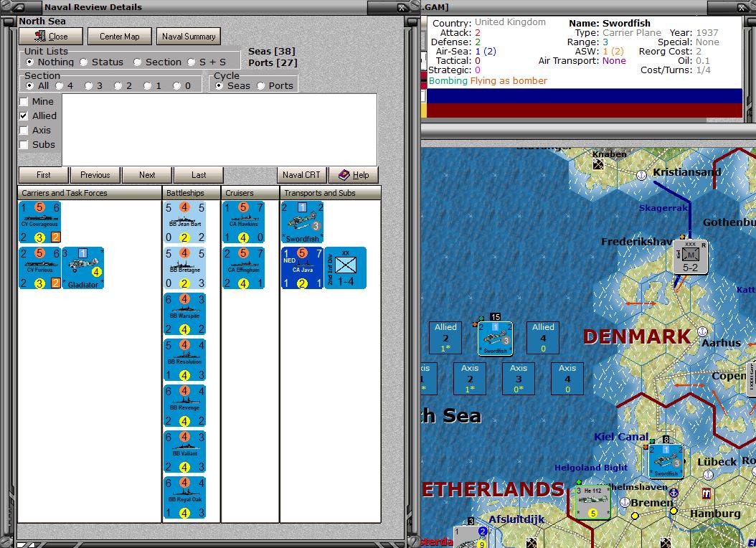Click the 5-2 mechanized corps at Frederikshavn
This screenshot has width=756, height=548.
(x=691, y=257)
